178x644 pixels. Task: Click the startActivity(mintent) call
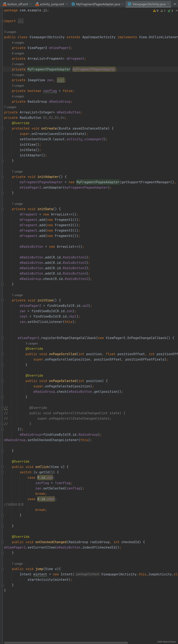pyautogui.click(x=50, y=580)
